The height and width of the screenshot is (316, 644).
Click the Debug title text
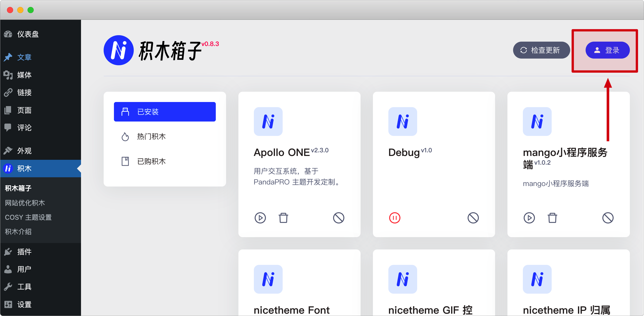point(404,153)
